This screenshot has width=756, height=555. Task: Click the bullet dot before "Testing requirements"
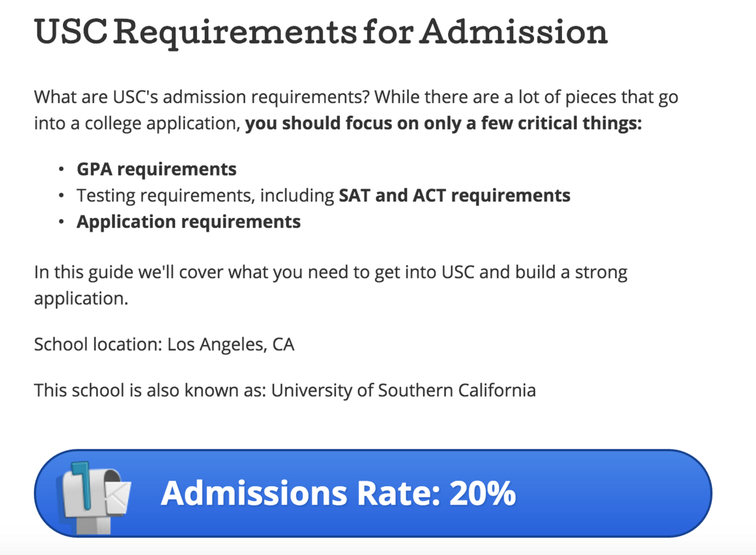click(62, 196)
